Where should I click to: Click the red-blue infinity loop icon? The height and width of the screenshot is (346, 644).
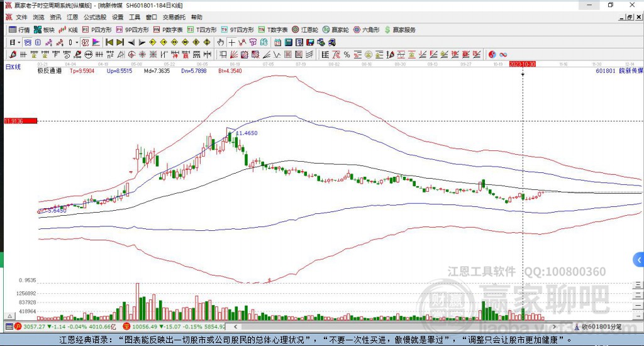(x=503, y=55)
